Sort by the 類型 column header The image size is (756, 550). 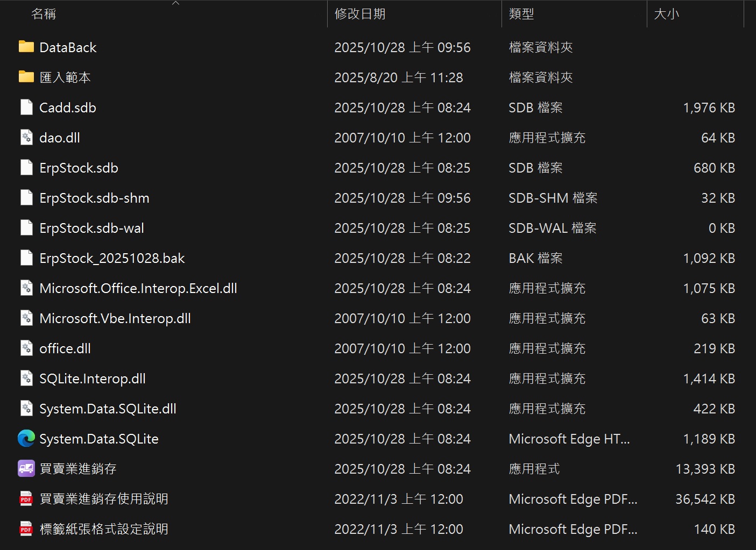coord(520,14)
